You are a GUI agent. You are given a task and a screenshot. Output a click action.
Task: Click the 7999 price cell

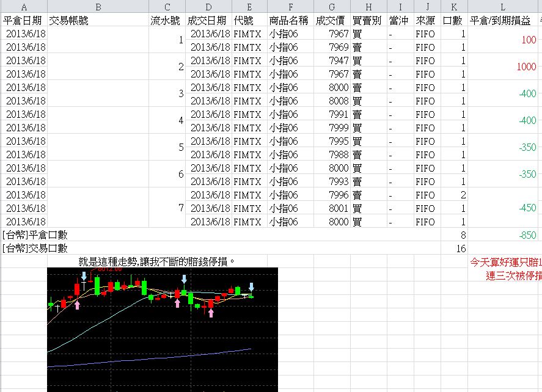pyautogui.click(x=332, y=128)
